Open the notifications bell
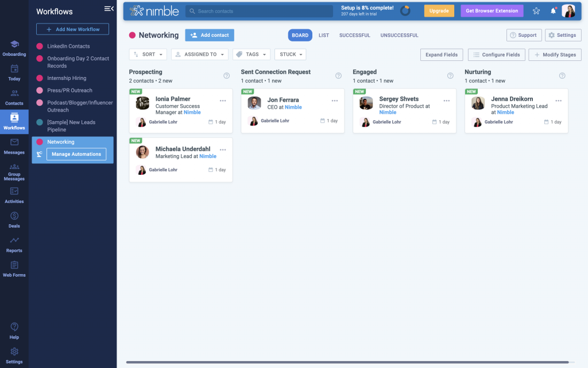Screen dimensions: 588x368 point(552,10)
